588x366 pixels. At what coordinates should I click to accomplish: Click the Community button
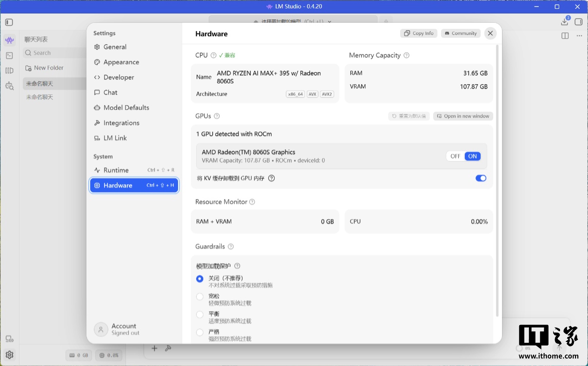461,33
